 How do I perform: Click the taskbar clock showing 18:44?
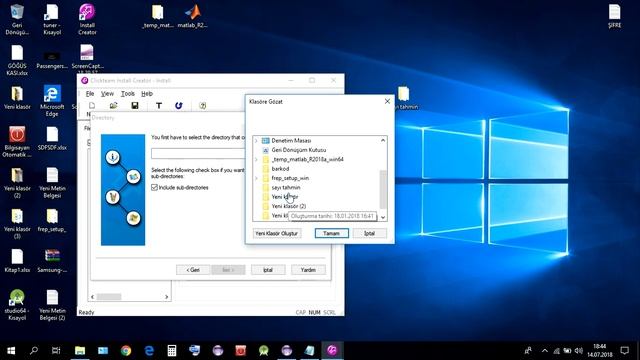click(x=600, y=351)
